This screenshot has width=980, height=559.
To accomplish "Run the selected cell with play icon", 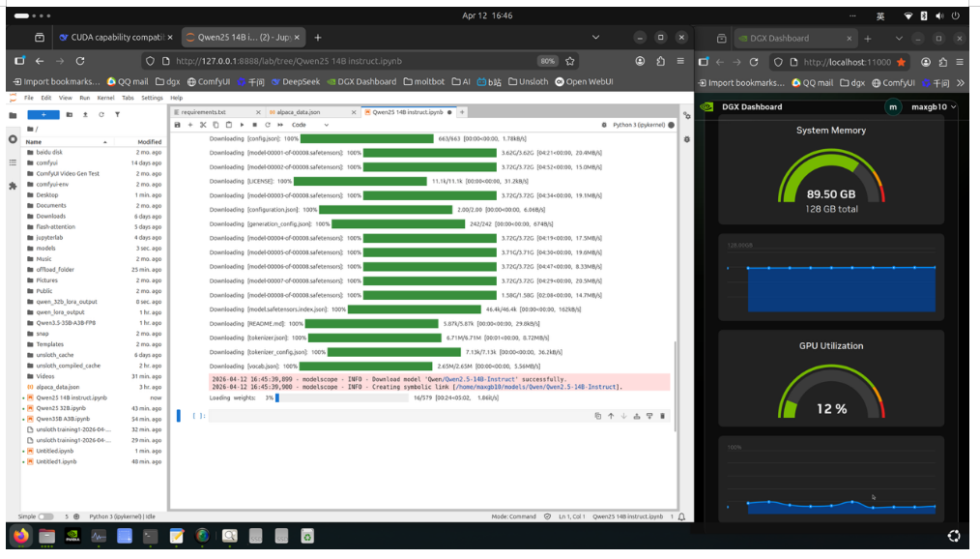I will 242,125.
